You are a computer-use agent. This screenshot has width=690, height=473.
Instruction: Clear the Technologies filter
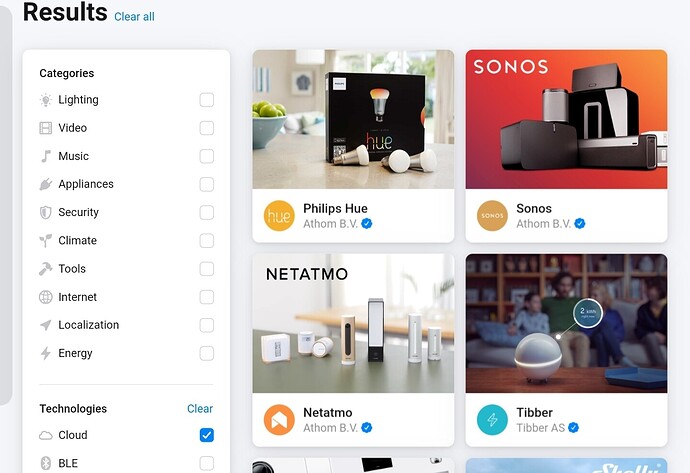[200, 409]
